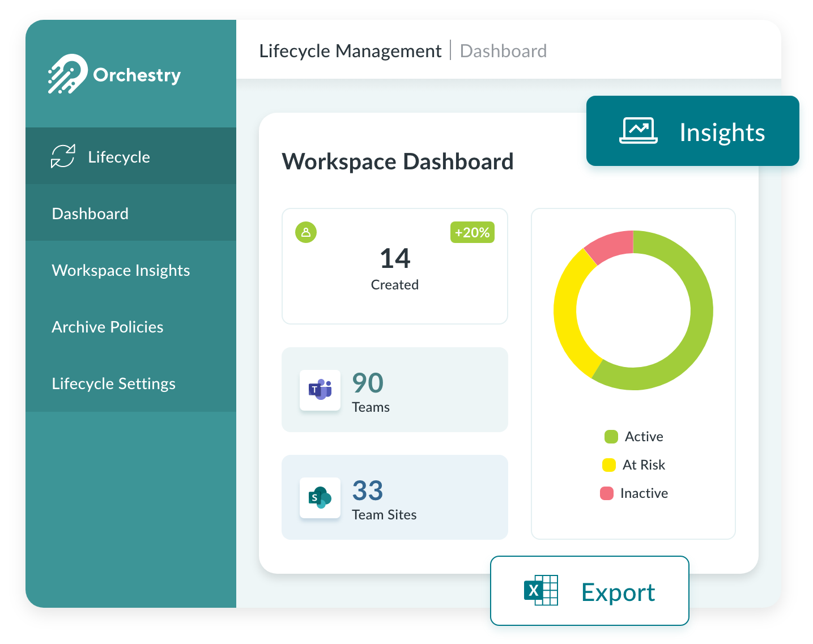
Task: Expand the Lifecycle Settings menu item
Action: click(x=113, y=383)
